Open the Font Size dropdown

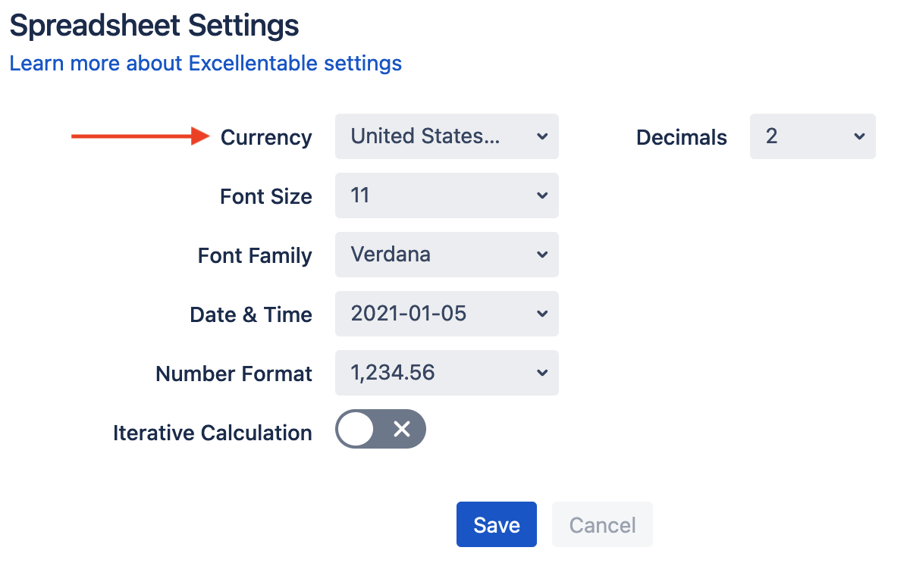447,195
